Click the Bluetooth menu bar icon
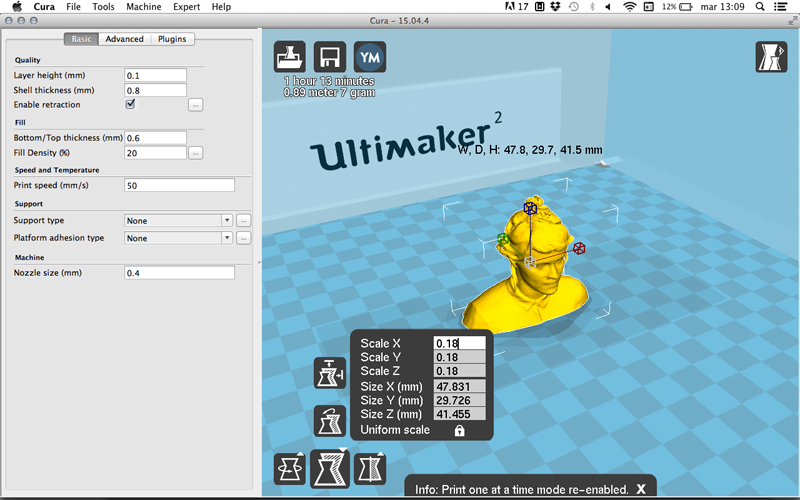800x500 pixels. click(x=592, y=7)
